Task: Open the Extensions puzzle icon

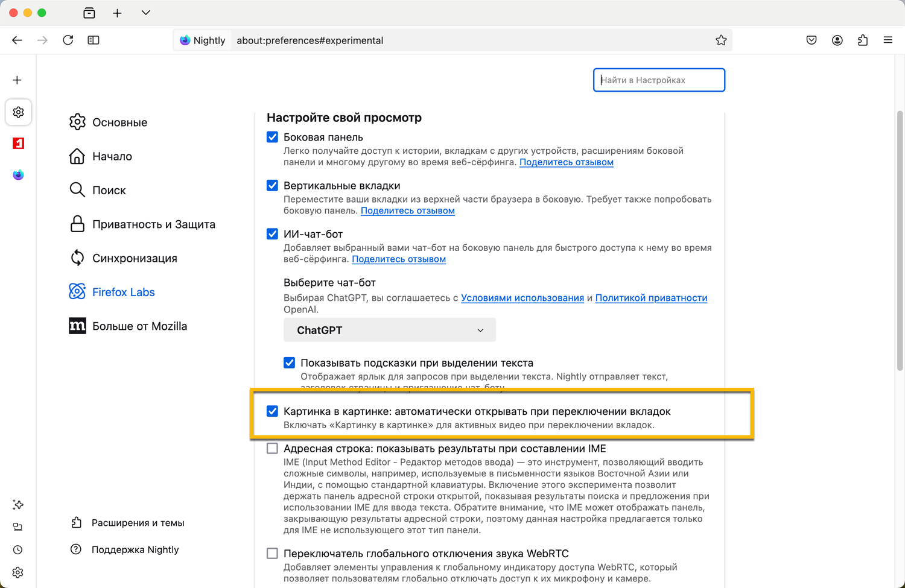Action: pyautogui.click(x=863, y=40)
